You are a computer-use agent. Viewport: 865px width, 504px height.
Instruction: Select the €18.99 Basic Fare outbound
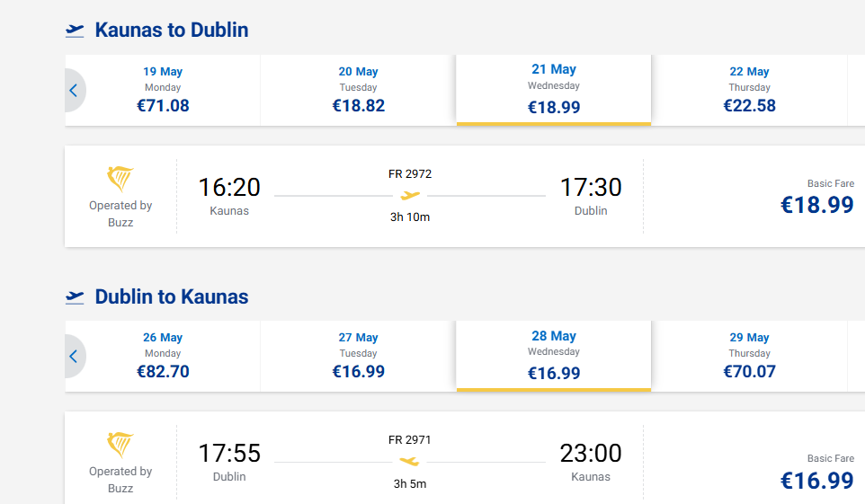pyautogui.click(x=817, y=198)
